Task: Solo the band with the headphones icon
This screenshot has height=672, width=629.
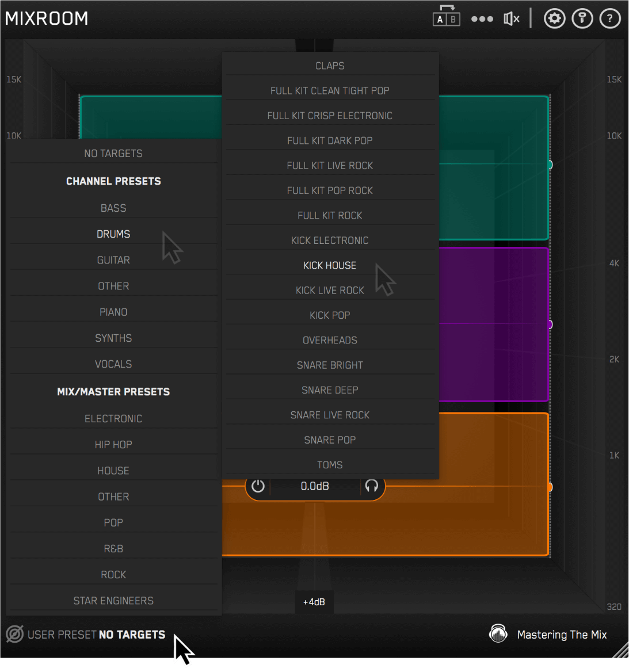Action: click(x=372, y=486)
